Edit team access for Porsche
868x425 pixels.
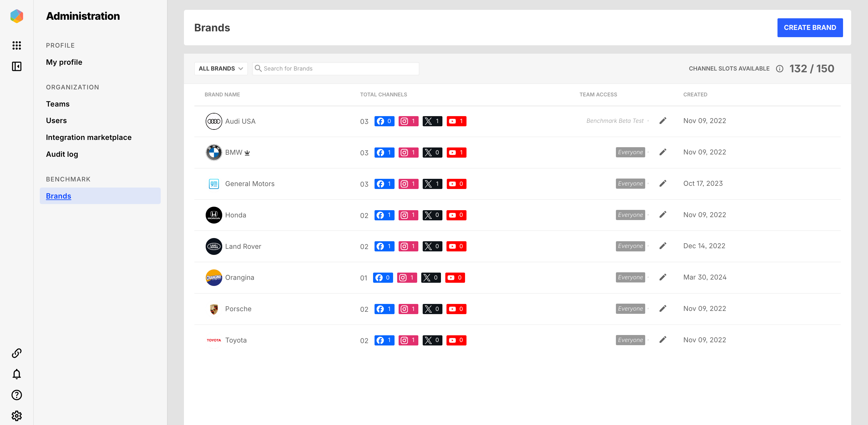[x=663, y=309]
